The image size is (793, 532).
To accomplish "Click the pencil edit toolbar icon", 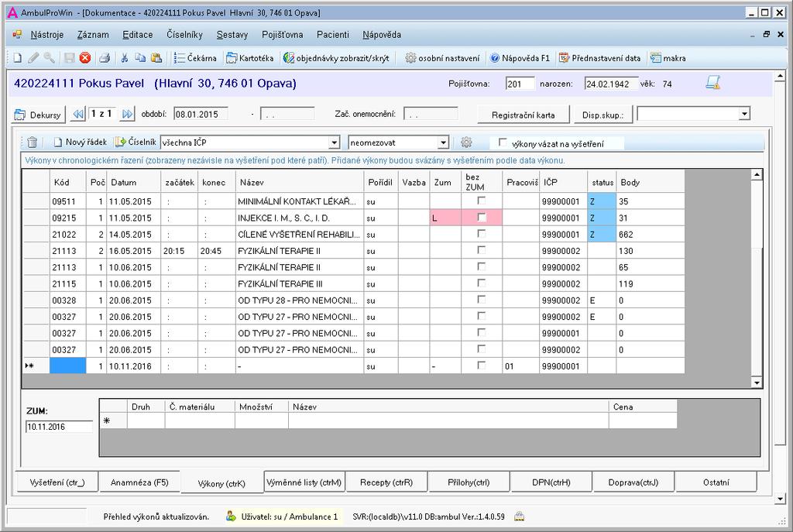I will click(x=33, y=58).
